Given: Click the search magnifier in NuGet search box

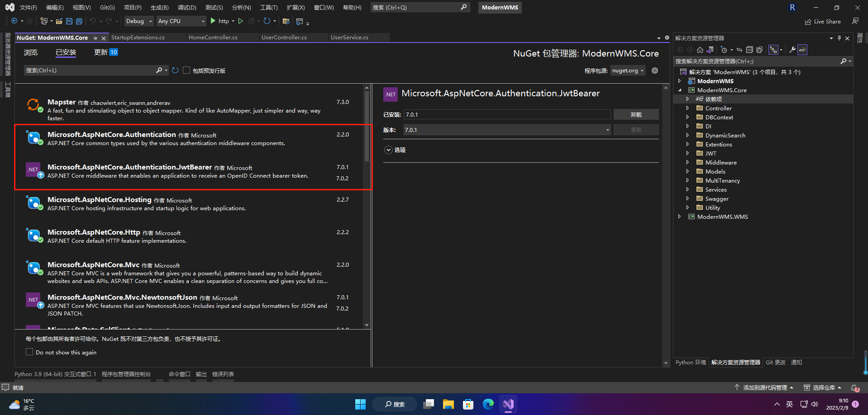Looking at the screenshot, I should pos(159,71).
